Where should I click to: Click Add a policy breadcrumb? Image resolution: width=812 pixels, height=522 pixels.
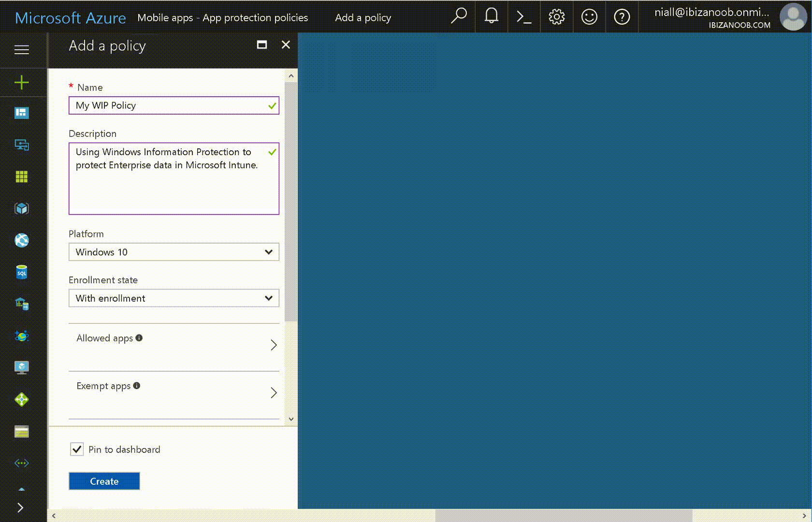pyautogui.click(x=363, y=18)
